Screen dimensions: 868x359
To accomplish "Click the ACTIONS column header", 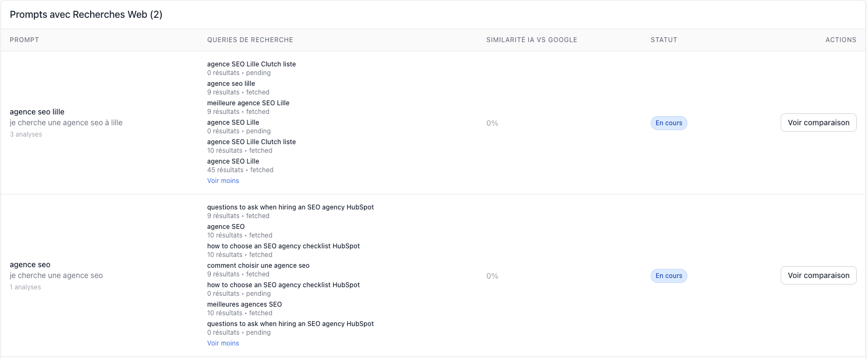I will (841, 40).
